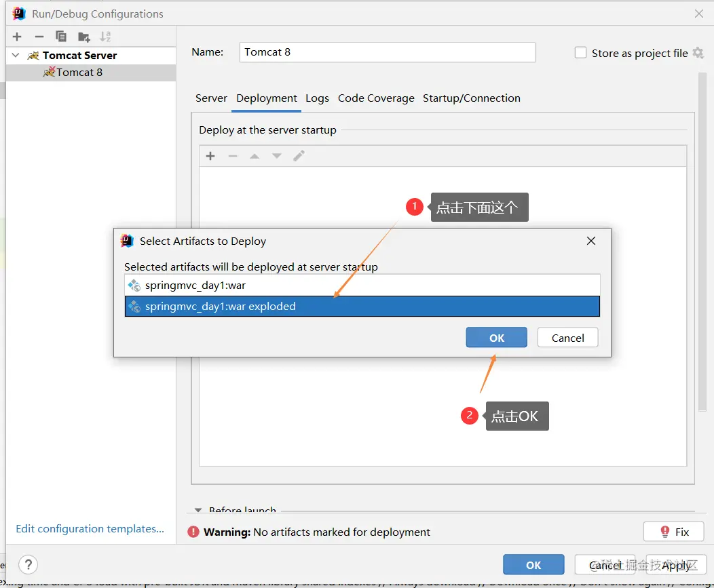Open the gear settings next to Store as project file
Viewport: 714px width, 588px height.
point(698,53)
